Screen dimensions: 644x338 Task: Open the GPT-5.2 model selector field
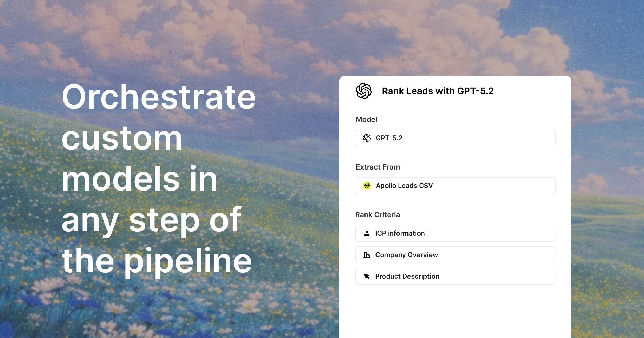[x=456, y=138]
